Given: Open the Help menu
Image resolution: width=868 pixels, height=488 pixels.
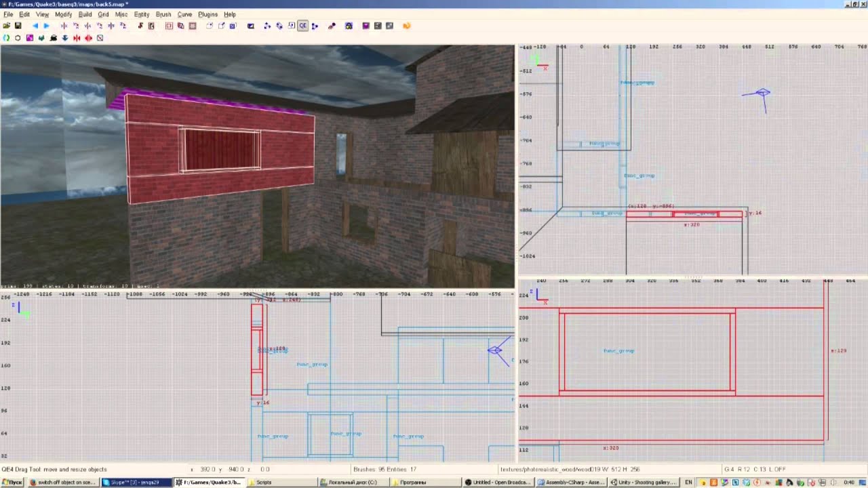Looking at the screenshot, I should [230, 14].
